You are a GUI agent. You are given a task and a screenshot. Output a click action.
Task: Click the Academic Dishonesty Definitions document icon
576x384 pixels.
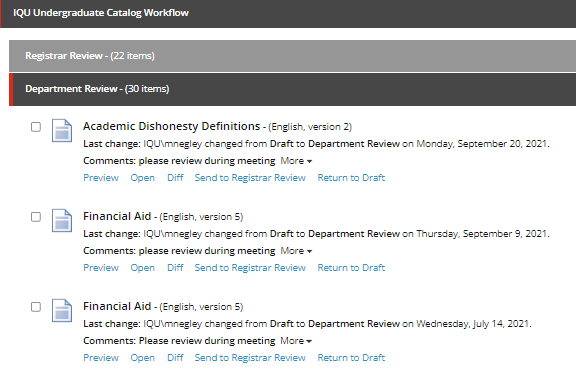coord(62,130)
